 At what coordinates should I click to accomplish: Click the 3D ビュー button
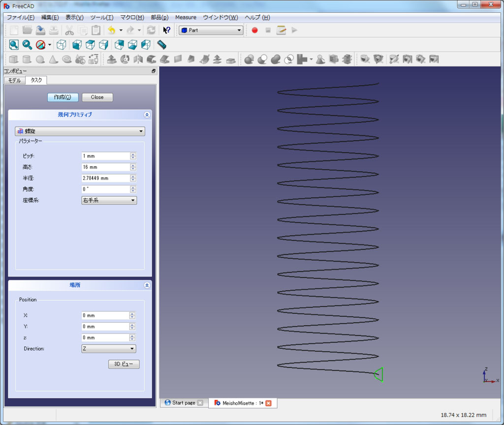124,364
